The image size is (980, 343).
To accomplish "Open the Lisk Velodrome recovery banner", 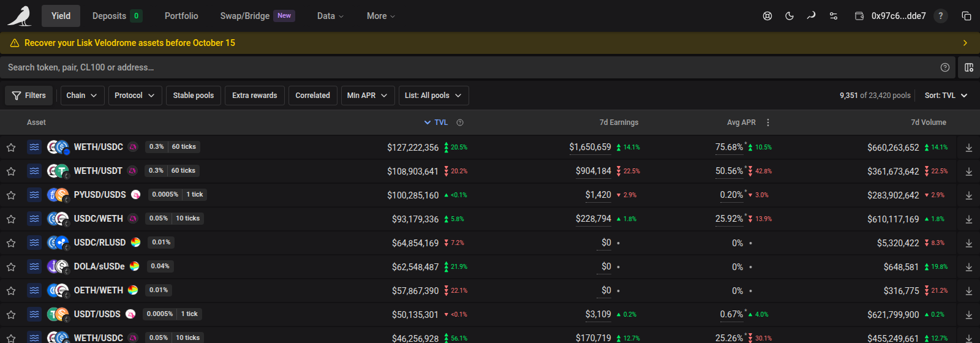I will (x=490, y=43).
